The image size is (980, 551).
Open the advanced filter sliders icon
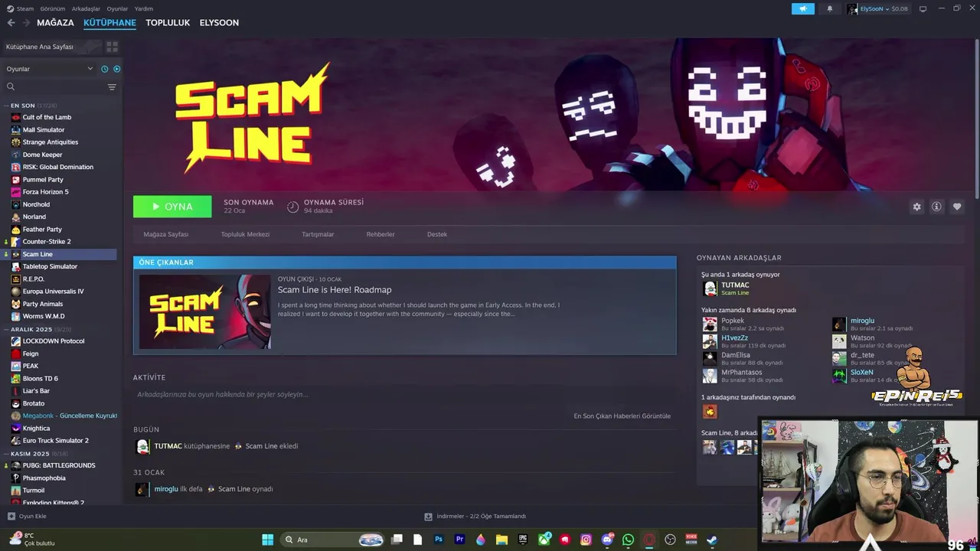point(112,86)
